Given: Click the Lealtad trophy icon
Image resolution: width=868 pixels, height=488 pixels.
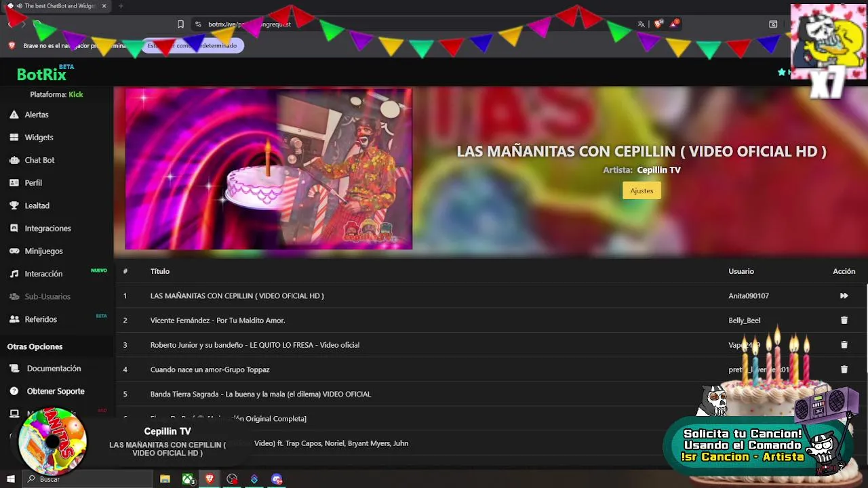Looking at the screenshot, I should point(14,205).
